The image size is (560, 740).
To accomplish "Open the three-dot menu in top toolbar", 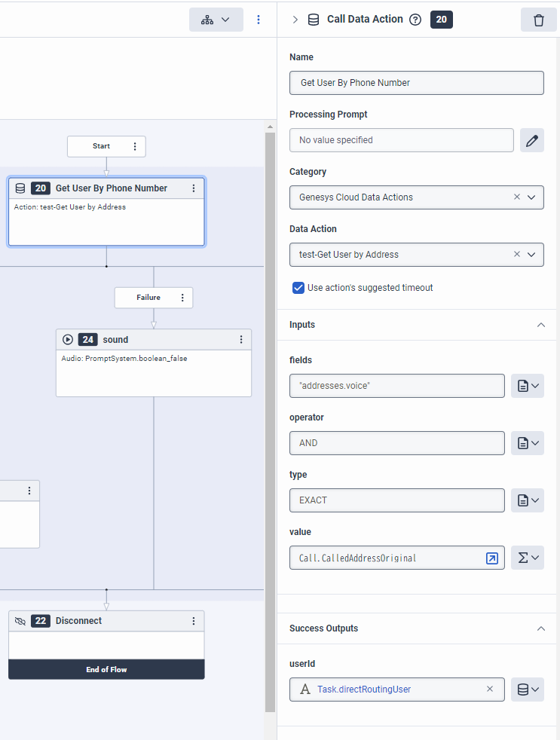I will point(259,20).
